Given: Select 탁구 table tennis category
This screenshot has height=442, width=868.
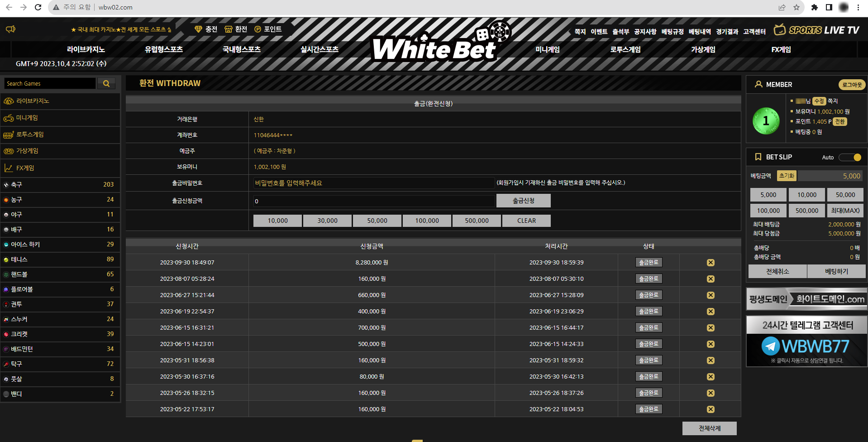Looking at the screenshot, I should [x=60, y=364].
